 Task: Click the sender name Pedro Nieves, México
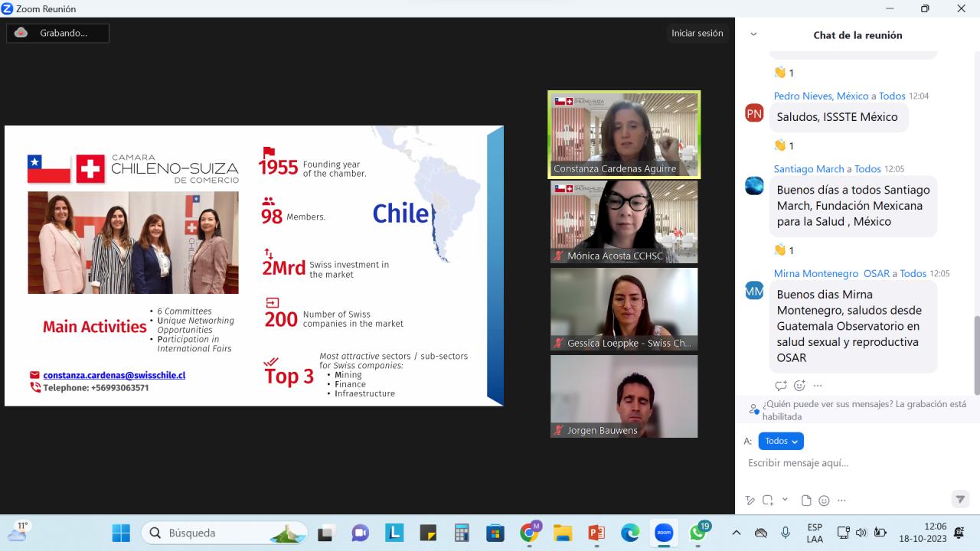pyautogui.click(x=821, y=96)
